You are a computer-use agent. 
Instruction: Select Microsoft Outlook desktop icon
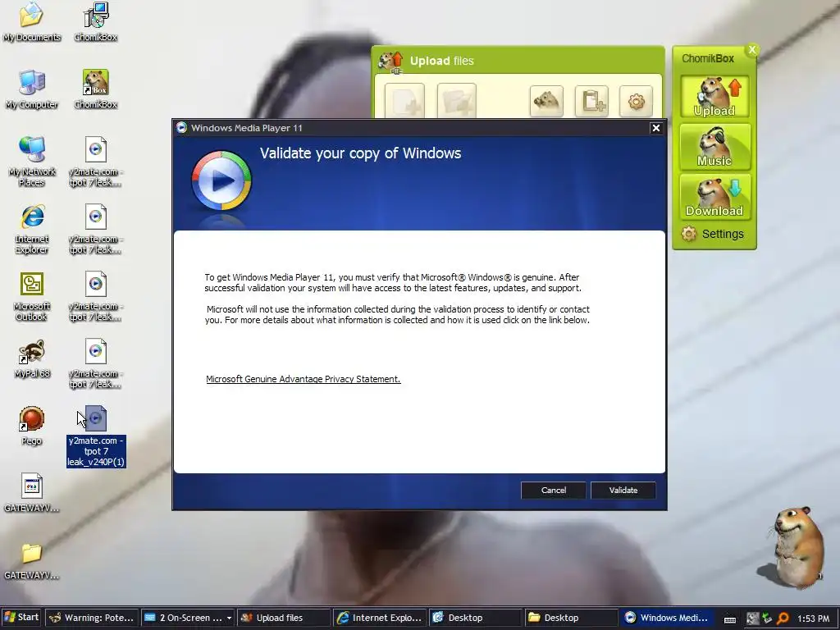(x=32, y=297)
